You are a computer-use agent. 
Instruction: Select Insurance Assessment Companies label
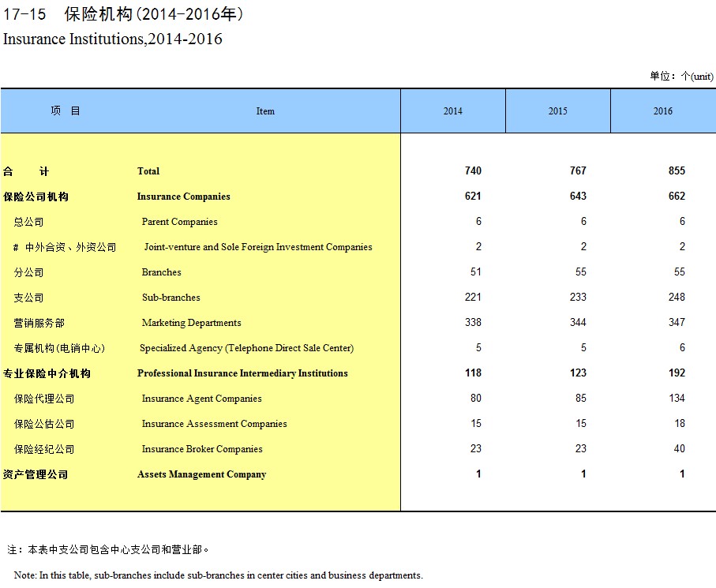214,424
